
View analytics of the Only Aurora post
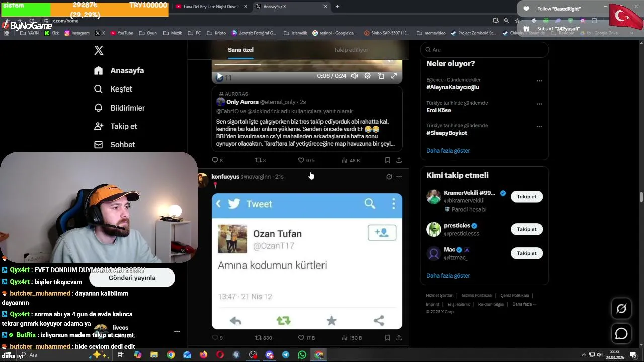351,160
